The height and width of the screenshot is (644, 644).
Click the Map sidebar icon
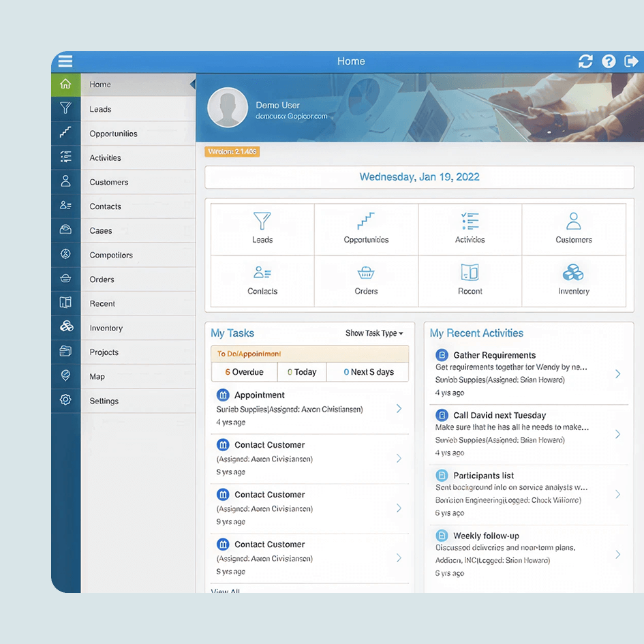(x=65, y=376)
